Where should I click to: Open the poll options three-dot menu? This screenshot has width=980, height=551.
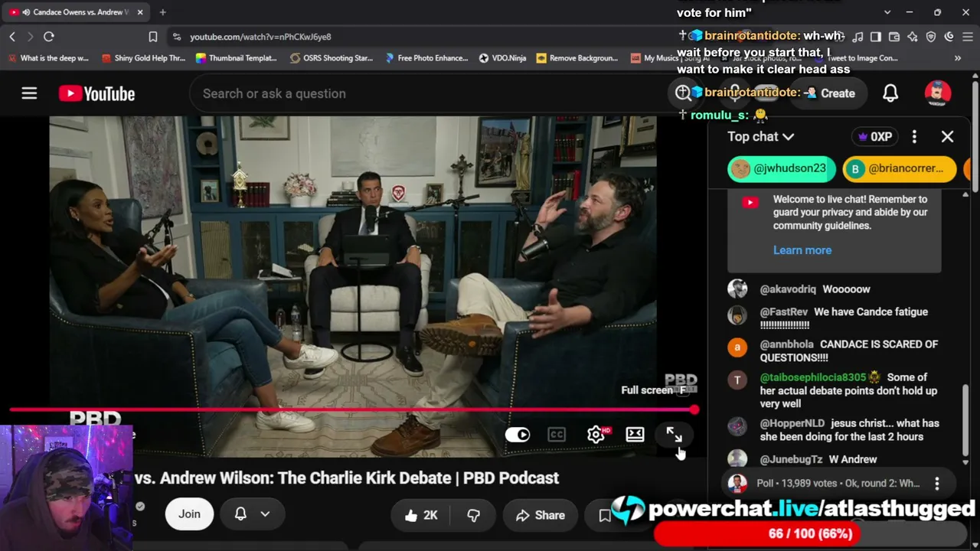[937, 484]
